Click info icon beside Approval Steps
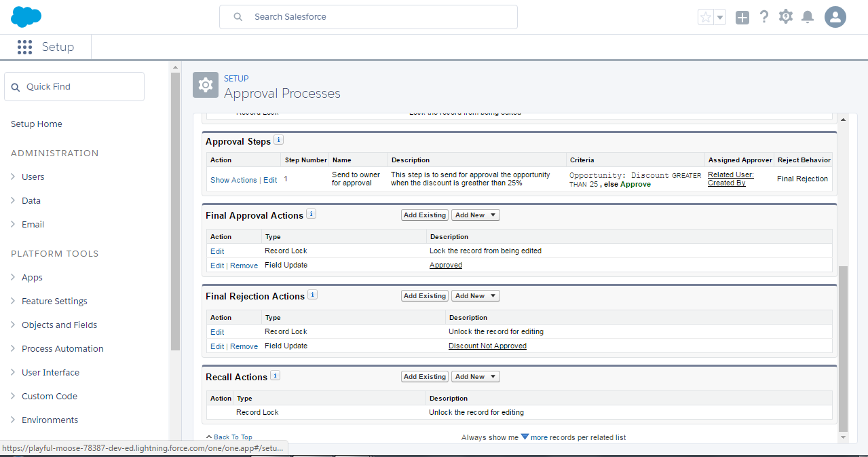868x457 pixels. pos(278,141)
